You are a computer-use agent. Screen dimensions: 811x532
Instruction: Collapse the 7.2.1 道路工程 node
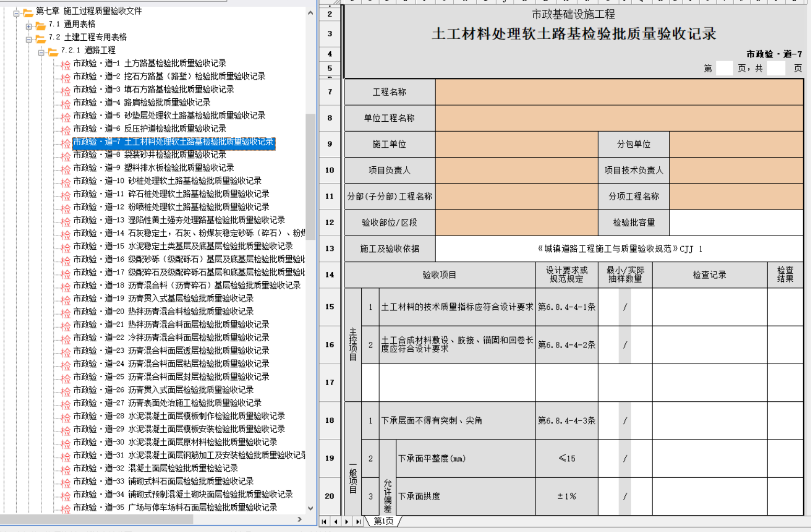point(41,52)
